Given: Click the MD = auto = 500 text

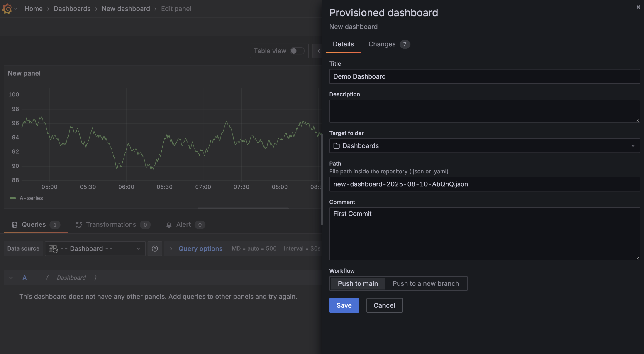Looking at the screenshot, I should click(x=254, y=248).
